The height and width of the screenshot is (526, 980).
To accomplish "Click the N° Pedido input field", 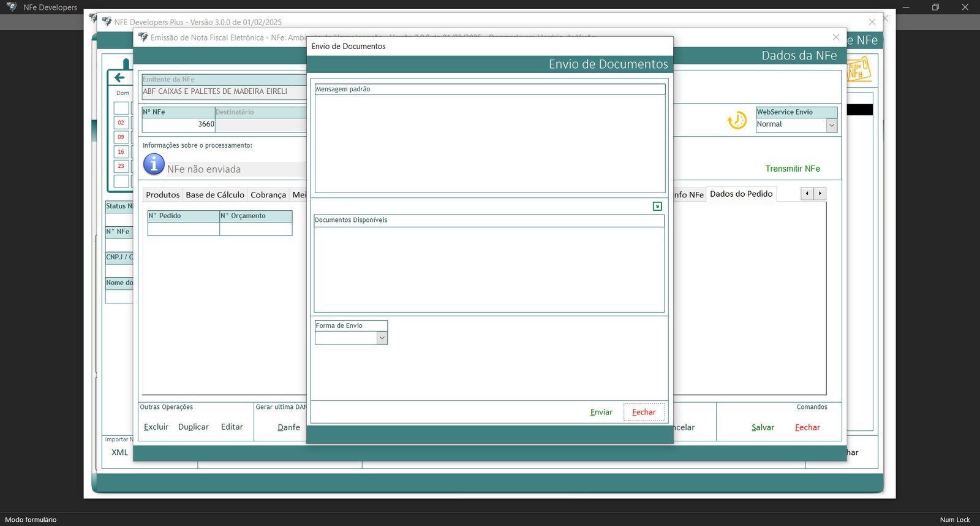I will (x=183, y=229).
